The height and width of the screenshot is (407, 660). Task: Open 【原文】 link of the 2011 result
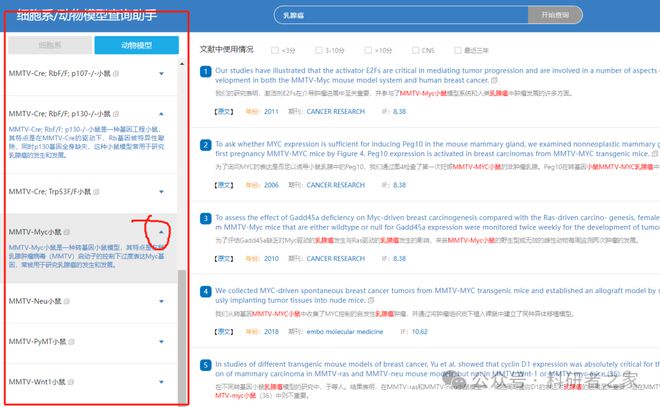[x=224, y=112]
